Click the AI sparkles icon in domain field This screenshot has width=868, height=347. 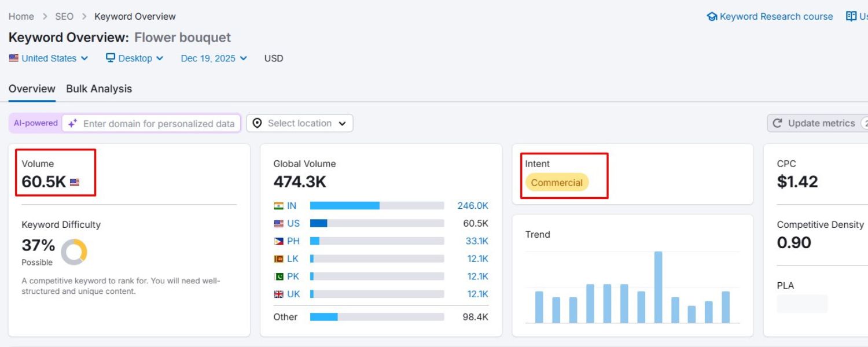coord(71,123)
